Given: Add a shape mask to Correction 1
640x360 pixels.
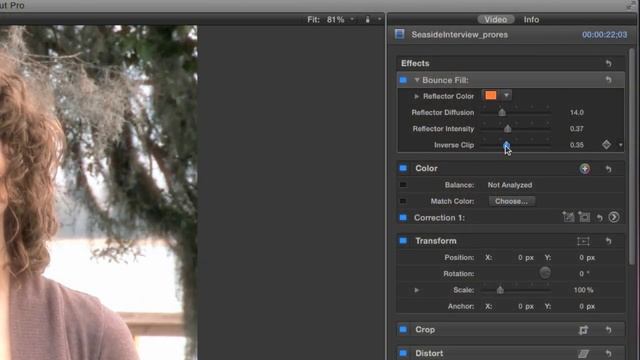Looking at the screenshot, I should (x=584, y=217).
